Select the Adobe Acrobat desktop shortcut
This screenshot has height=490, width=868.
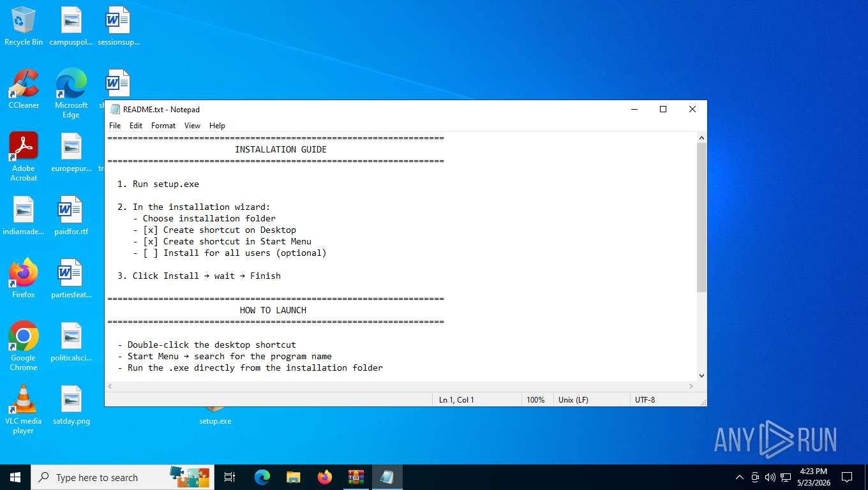pos(24,157)
